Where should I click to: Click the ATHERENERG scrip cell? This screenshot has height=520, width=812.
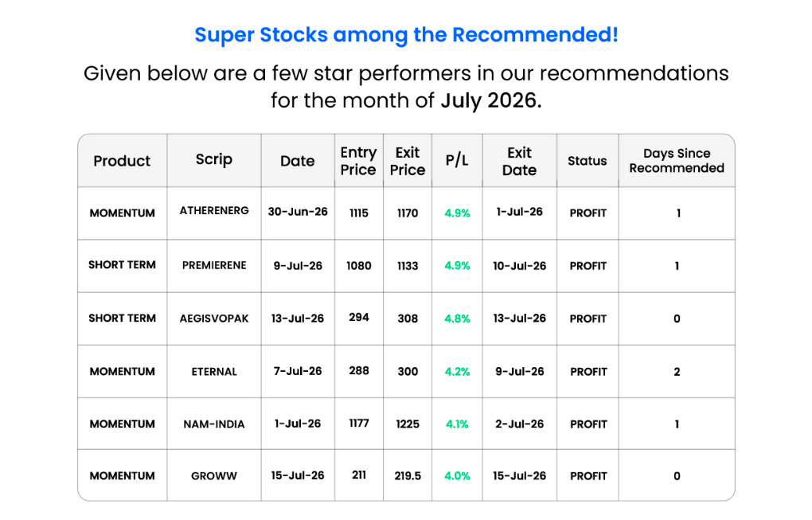coord(214,211)
